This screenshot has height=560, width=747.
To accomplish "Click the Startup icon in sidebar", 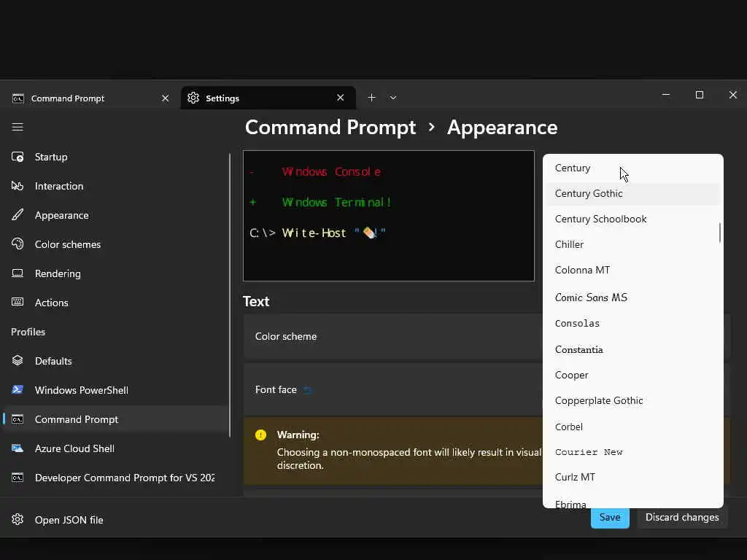I will pyautogui.click(x=18, y=157).
